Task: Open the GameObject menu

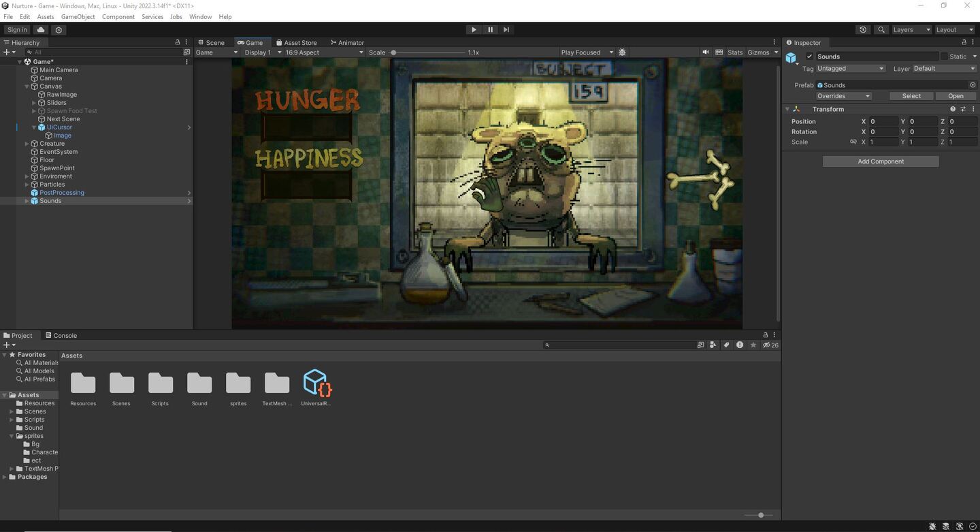Action: [x=78, y=16]
